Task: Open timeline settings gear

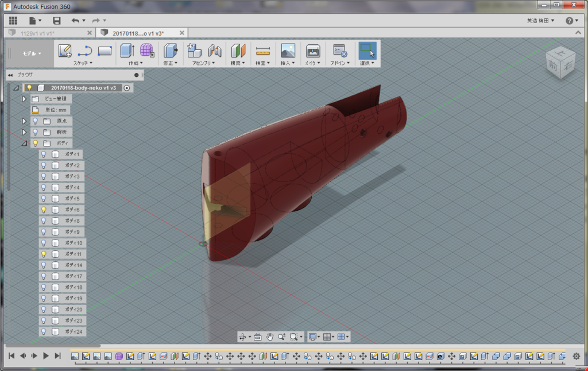Action: [577, 357]
